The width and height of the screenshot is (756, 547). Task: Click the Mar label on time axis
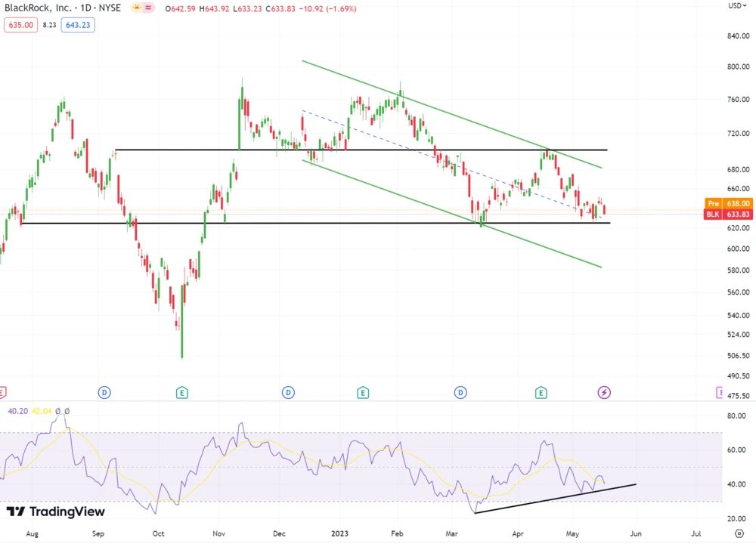tap(452, 533)
